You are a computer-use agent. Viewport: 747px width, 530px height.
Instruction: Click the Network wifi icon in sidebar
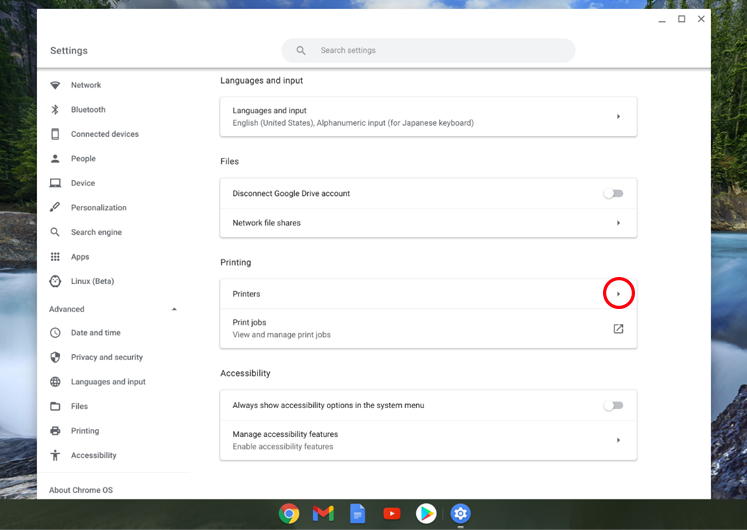(x=55, y=85)
